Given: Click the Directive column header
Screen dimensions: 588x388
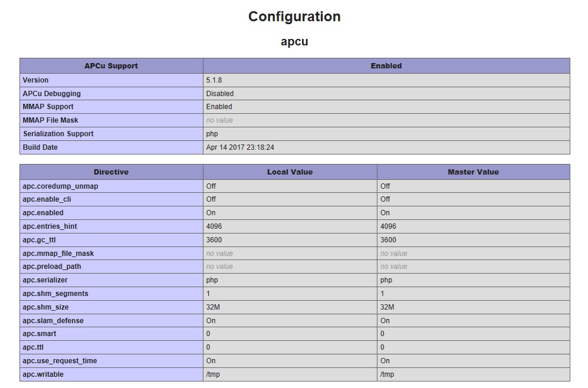Looking at the screenshot, I should point(111,172).
